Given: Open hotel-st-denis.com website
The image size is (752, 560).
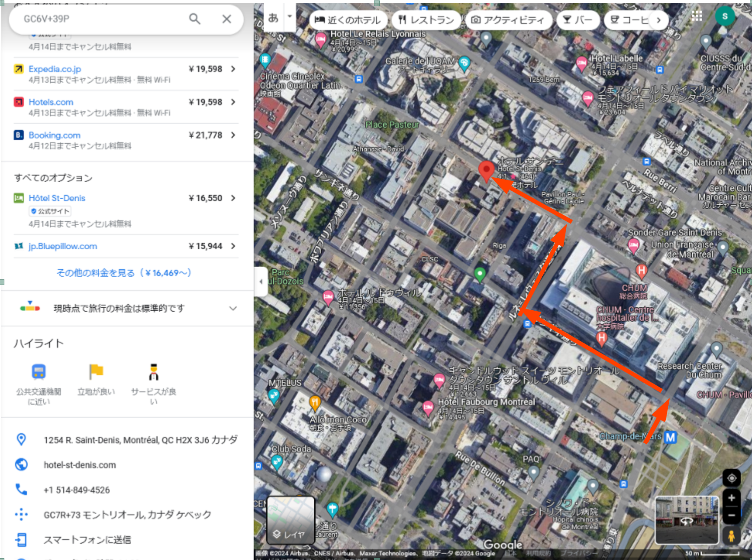Looking at the screenshot, I should click(x=80, y=465).
